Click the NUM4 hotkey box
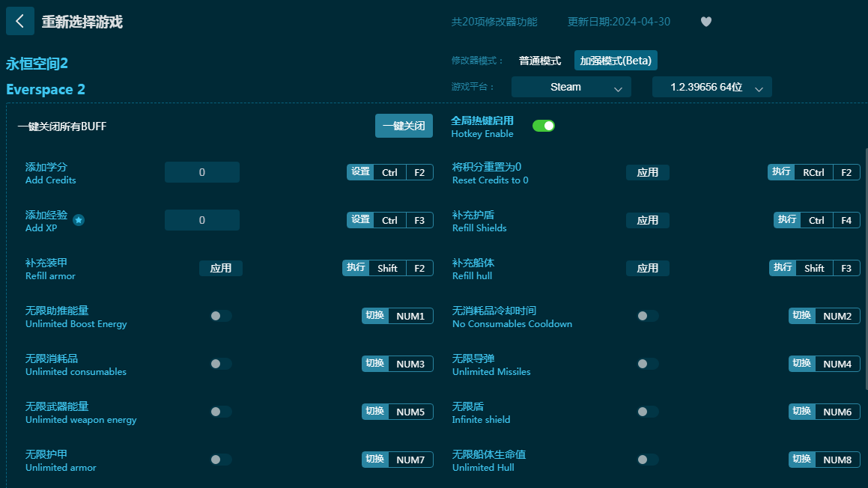 pyautogui.click(x=837, y=364)
